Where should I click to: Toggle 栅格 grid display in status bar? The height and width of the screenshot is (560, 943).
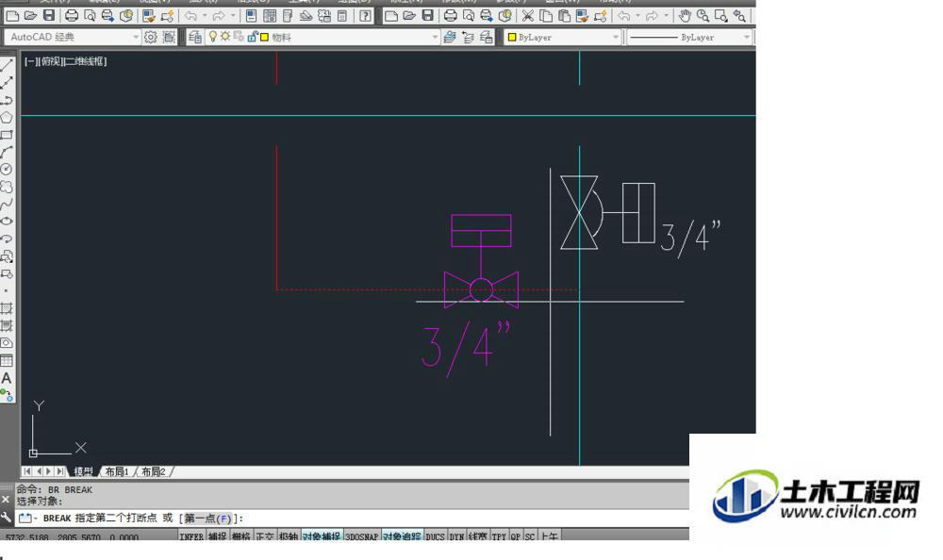point(241,535)
